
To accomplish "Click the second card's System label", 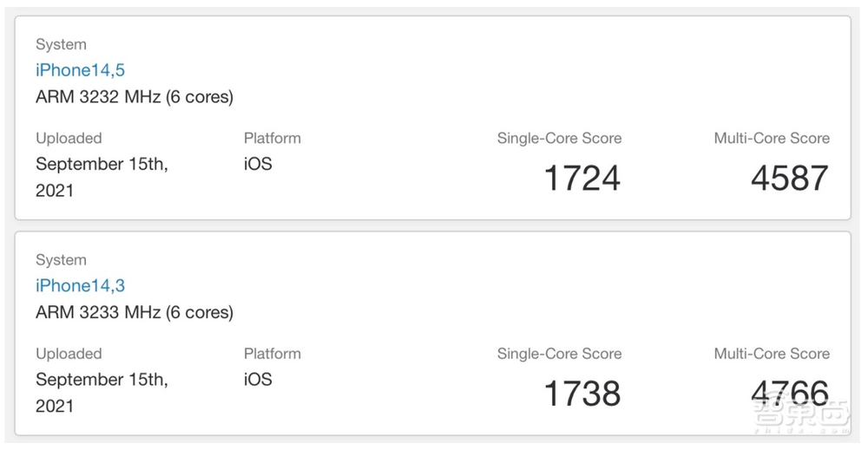I will pyautogui.click(x=61, y=260).
